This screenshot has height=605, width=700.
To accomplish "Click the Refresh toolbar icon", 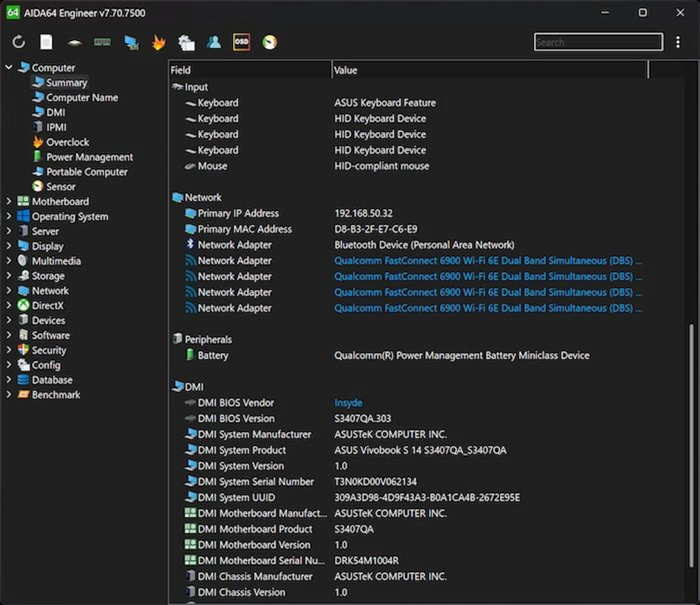I will pos(19,42).
